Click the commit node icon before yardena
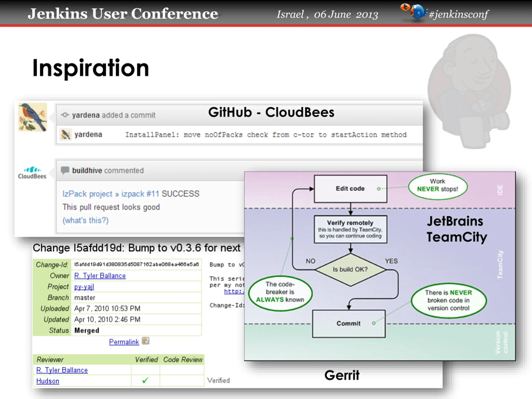Screen dimensions: 532x399 pyautogui.click(x=65, y=115)
